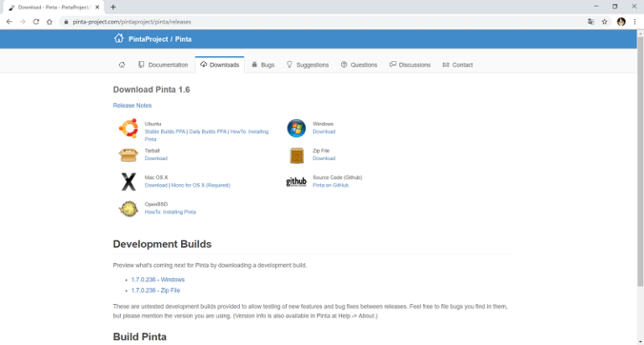Bookmark this page with star icon
644x345 pixels.
point(605,22)
